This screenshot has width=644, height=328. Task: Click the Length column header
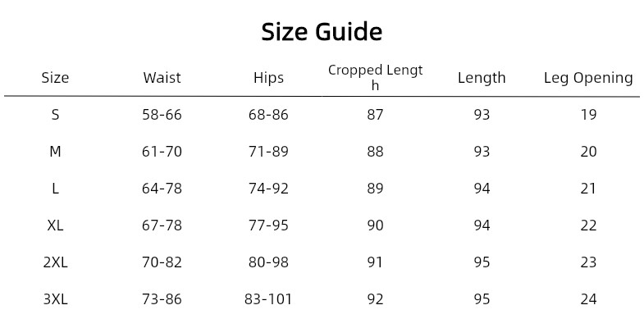482,78
